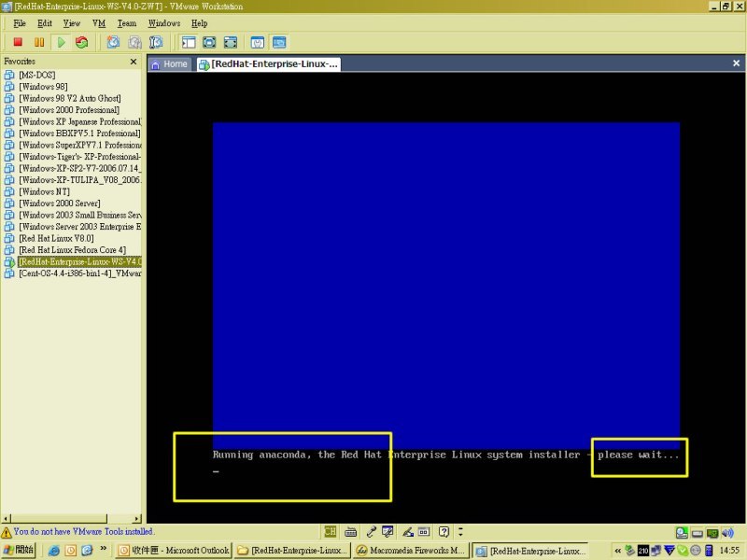The image size is (747, 560).
Task: Open the Team menu
Action: 127,23
